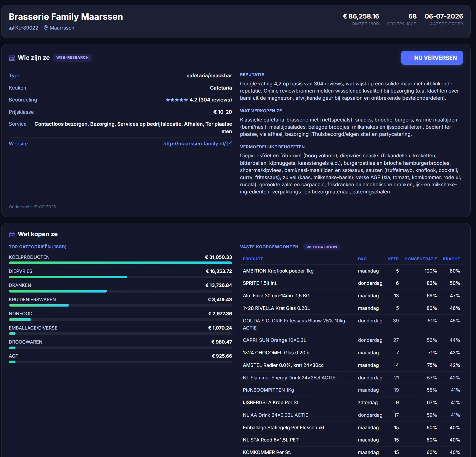Screen dimensions: 476x457
Task: Select the Alu. Folie 30 cm-14mu. 1,6 KG row
Action: coord(351,296)
